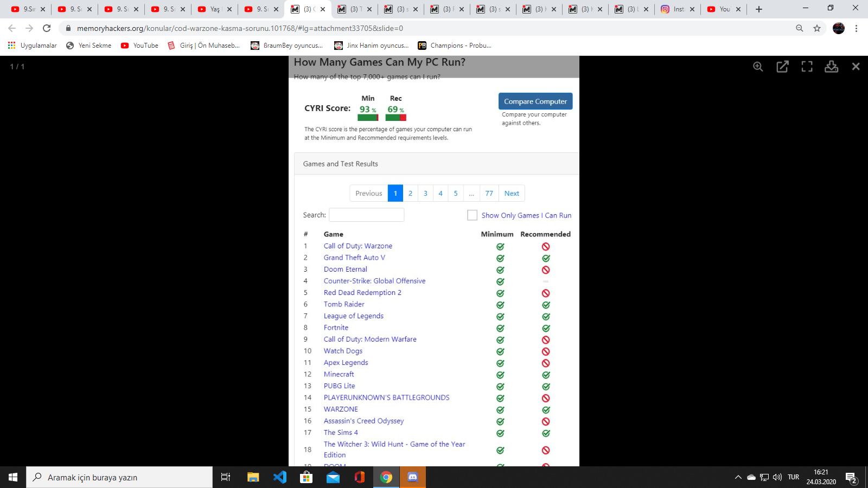This screenshot has width=868, height=488.
Task: Click the Min 93% score bar
Action: (x=368, y=117)
